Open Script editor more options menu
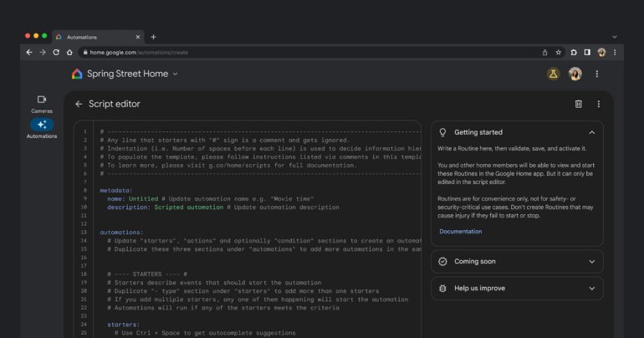 [599, 105]
